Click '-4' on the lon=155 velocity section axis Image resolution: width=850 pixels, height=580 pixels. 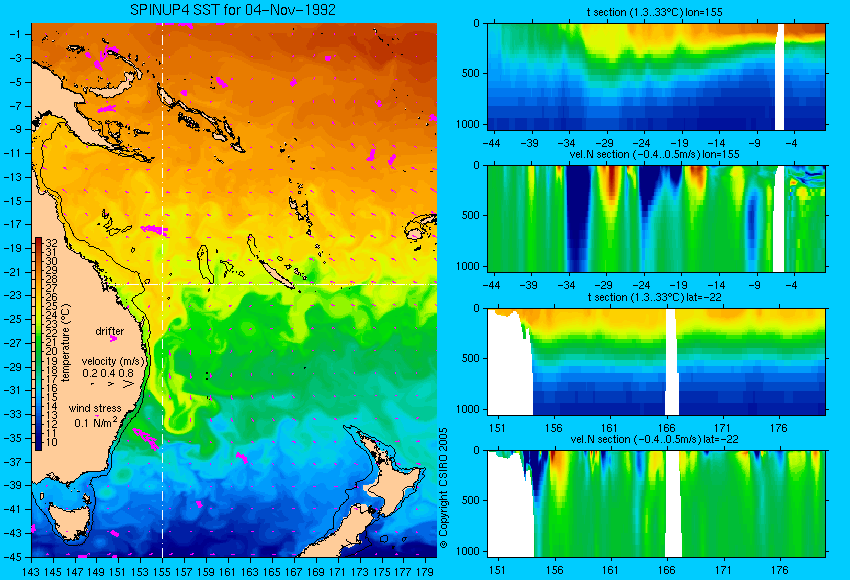[x=791, y=285]
